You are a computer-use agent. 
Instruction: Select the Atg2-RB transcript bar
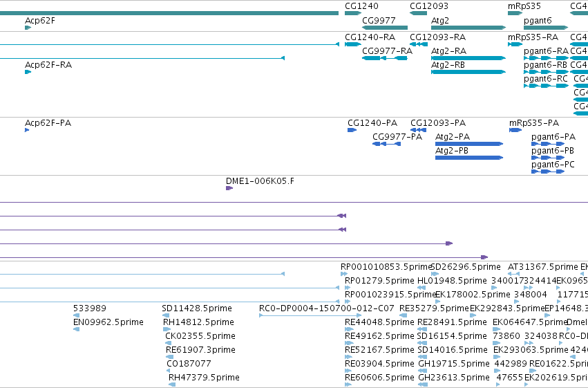point(468,72)
